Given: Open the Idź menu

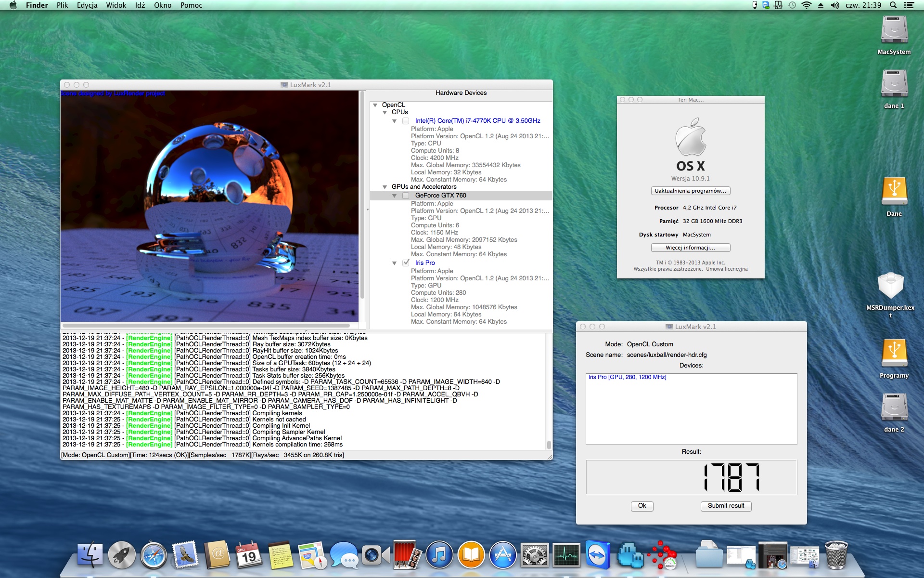Looking at the screenshot, I should coord(140,5).
